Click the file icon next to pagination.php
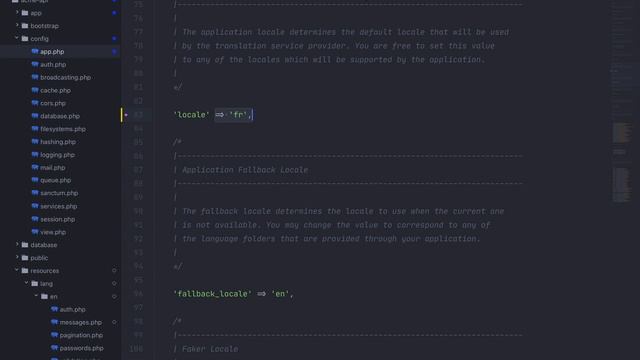640x360 pixels. (x=54, y=335)
